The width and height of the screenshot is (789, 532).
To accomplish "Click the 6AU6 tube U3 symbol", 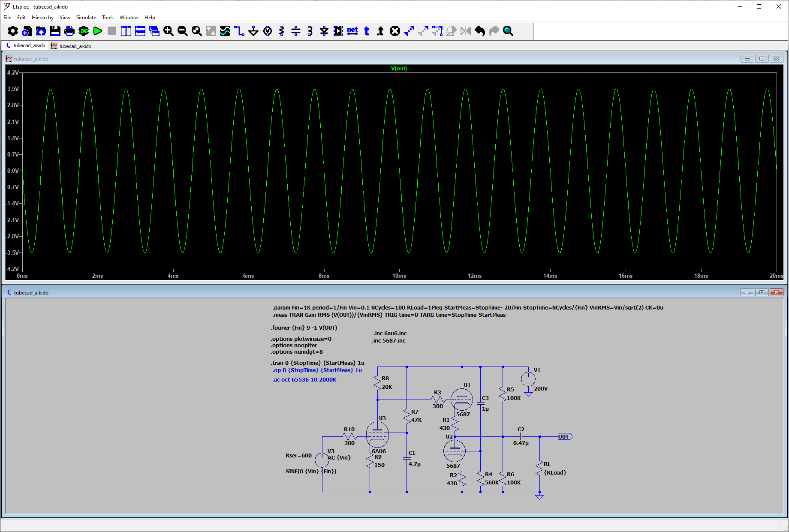I will click(x=377, y=434).
